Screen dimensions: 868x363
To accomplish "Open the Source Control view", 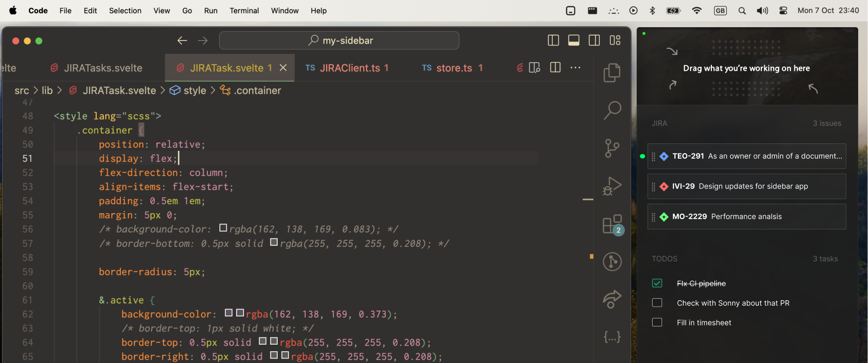I will (x=612, y=148).
